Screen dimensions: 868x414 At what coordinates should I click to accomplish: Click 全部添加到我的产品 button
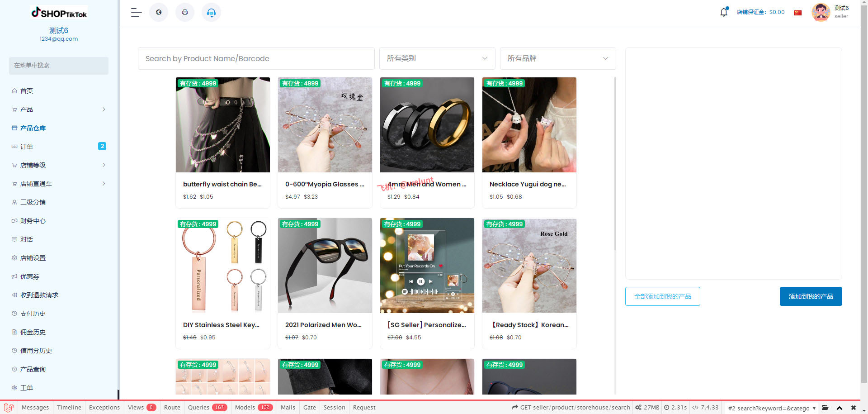663,296
